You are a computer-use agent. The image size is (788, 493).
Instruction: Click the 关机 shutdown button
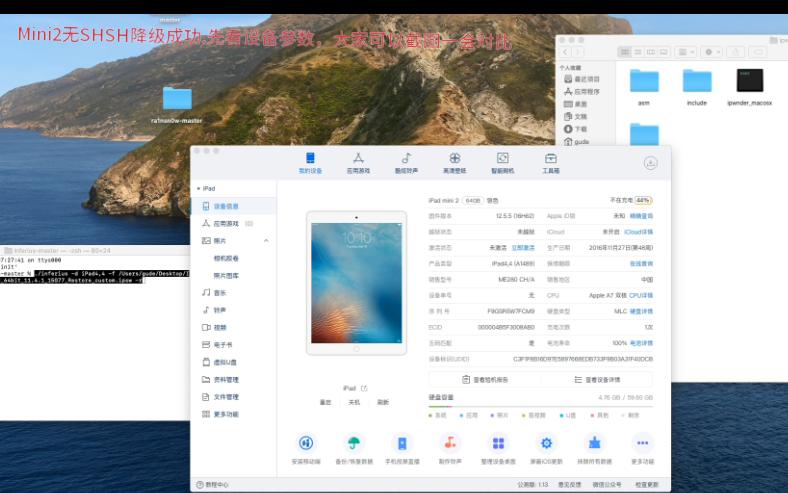pos(354,402)
